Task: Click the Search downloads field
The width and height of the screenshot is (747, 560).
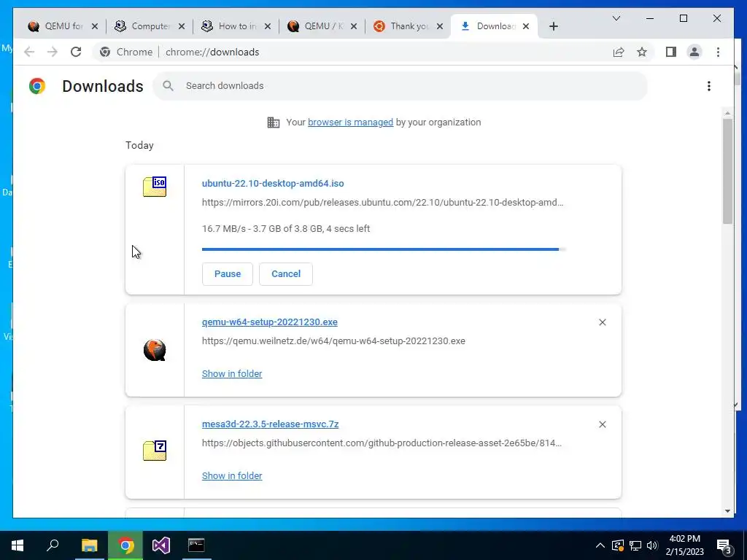Action: coord(400,86)
